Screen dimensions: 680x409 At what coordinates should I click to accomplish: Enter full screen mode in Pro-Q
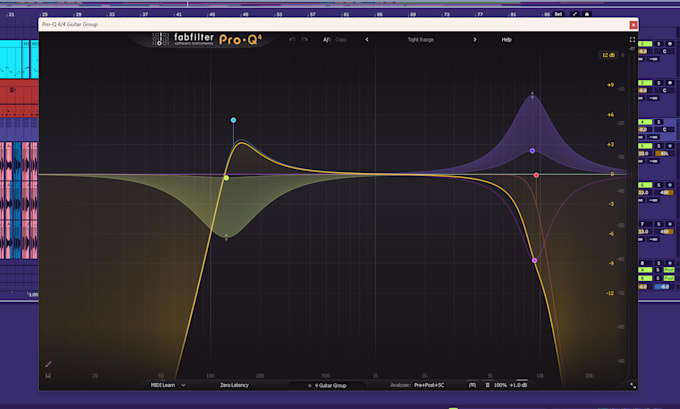(x=632, y=39)
